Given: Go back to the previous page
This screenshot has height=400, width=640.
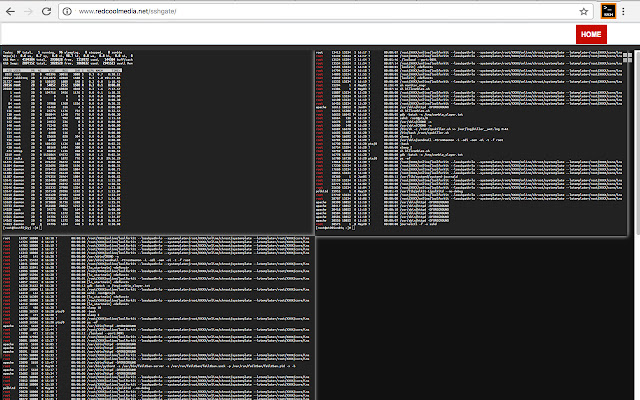Looking at the screenshot, I should click(11, 11).
